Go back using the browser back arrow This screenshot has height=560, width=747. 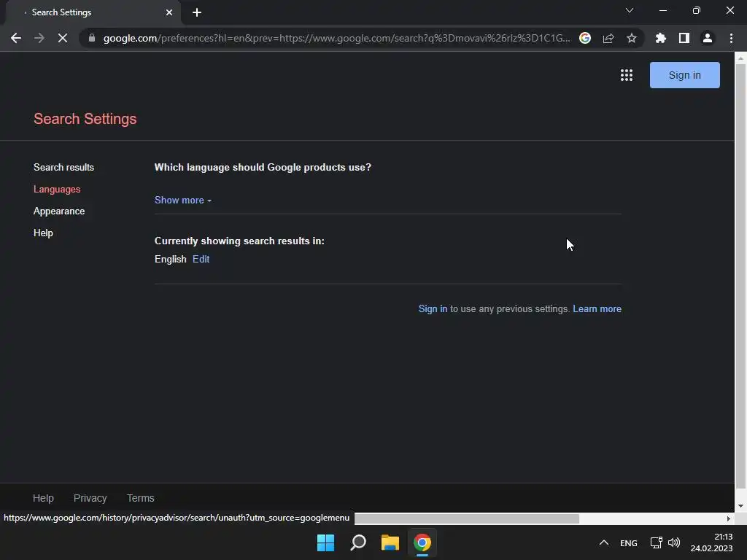pos(16,38)
